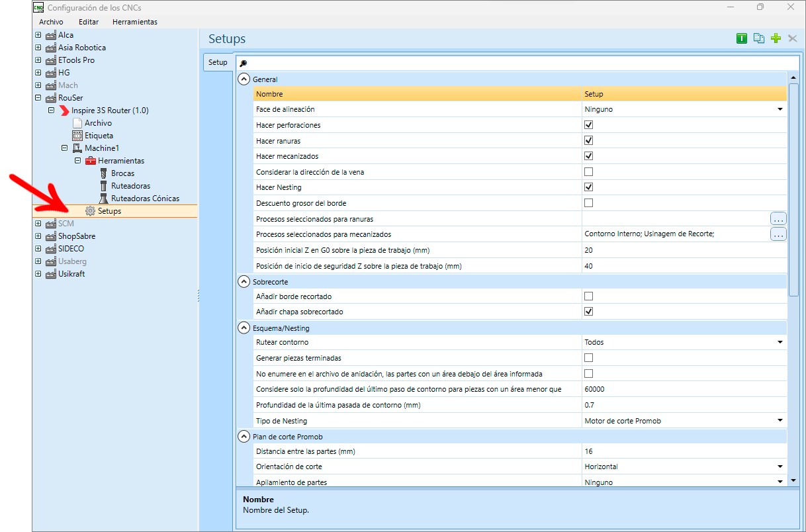Click the gray delete setup X icon
Viewport: 806px width, 532px height.
click(x=793, y=39)
